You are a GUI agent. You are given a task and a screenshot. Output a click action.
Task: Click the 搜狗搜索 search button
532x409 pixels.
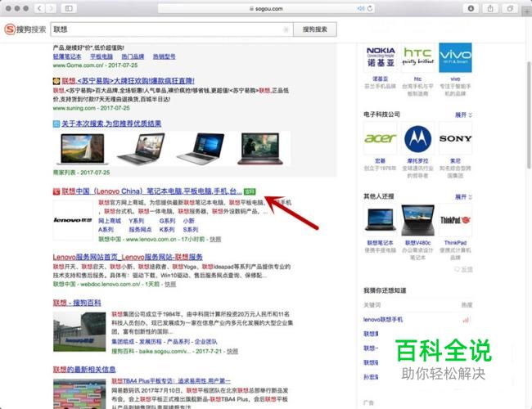(315, 29)
